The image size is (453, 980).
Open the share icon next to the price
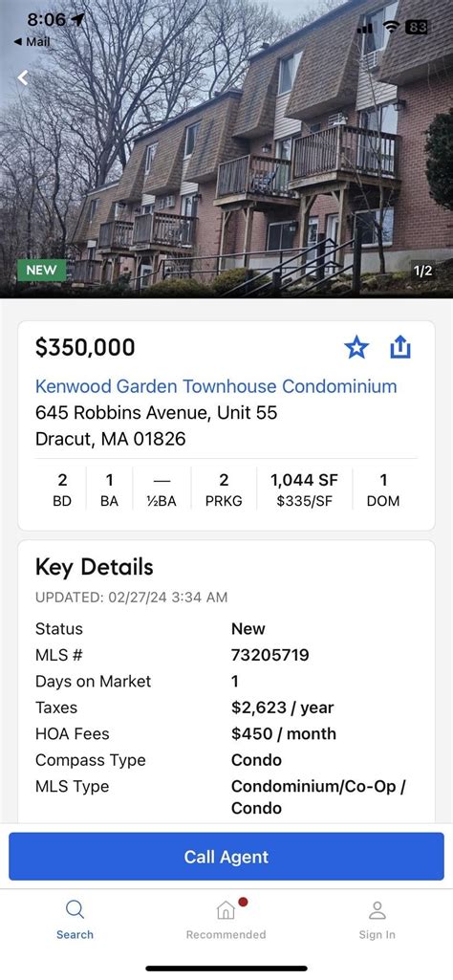[x=400, y=346]
